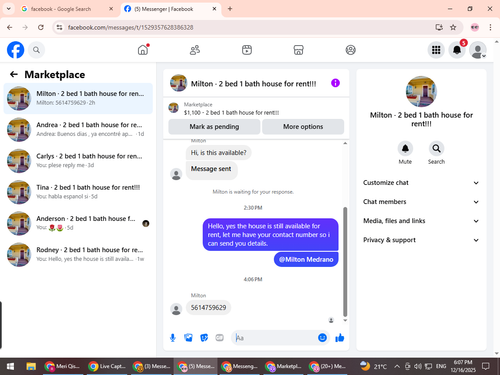Click the @Milton Medrano mention message

click(306, 259)
